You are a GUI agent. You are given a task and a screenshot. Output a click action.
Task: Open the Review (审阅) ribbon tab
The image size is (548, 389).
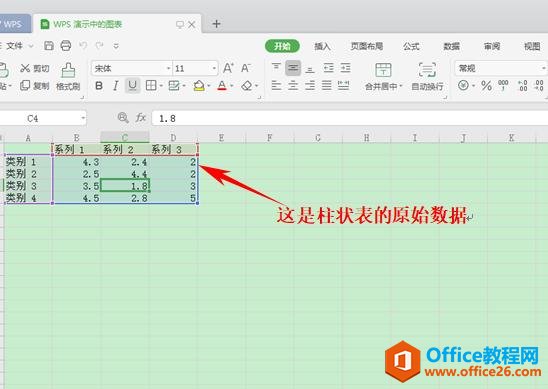491,46
